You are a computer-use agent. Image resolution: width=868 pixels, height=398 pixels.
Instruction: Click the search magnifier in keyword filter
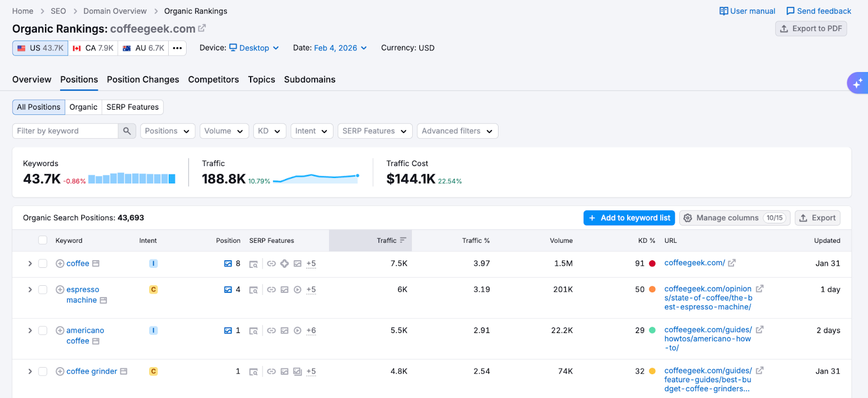(127, 131)
